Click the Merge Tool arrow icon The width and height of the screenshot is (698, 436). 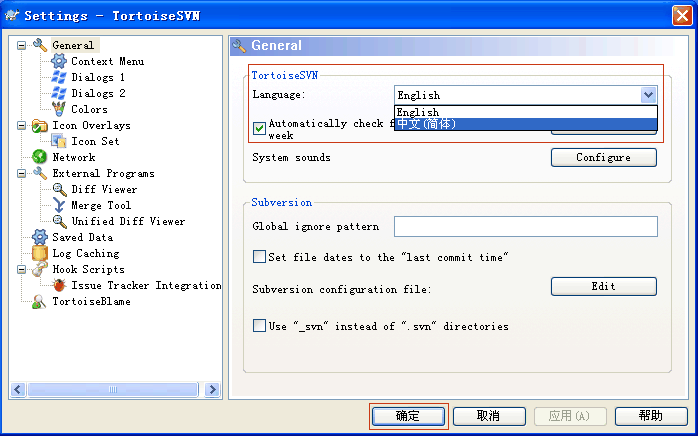point(59,205)
